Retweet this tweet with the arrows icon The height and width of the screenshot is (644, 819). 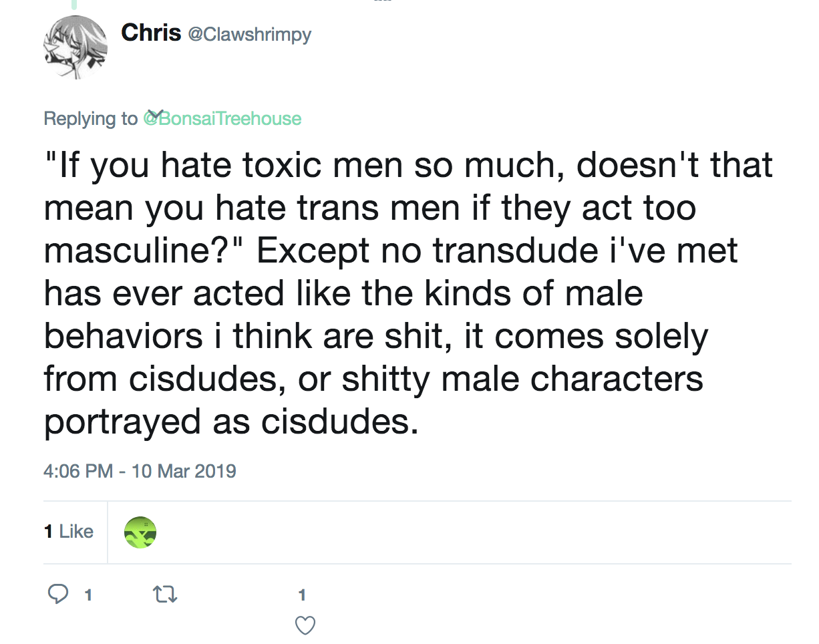point(164,593)
